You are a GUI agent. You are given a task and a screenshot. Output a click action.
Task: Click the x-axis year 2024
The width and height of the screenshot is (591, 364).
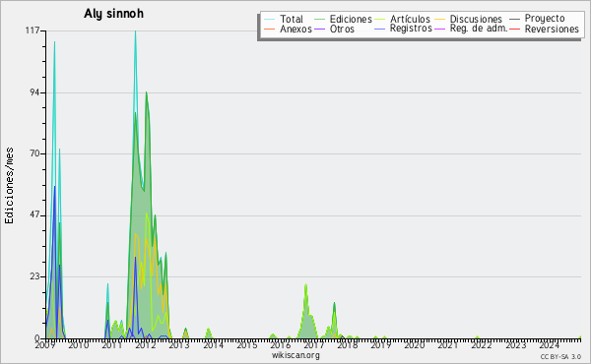(x=549, y=345)
